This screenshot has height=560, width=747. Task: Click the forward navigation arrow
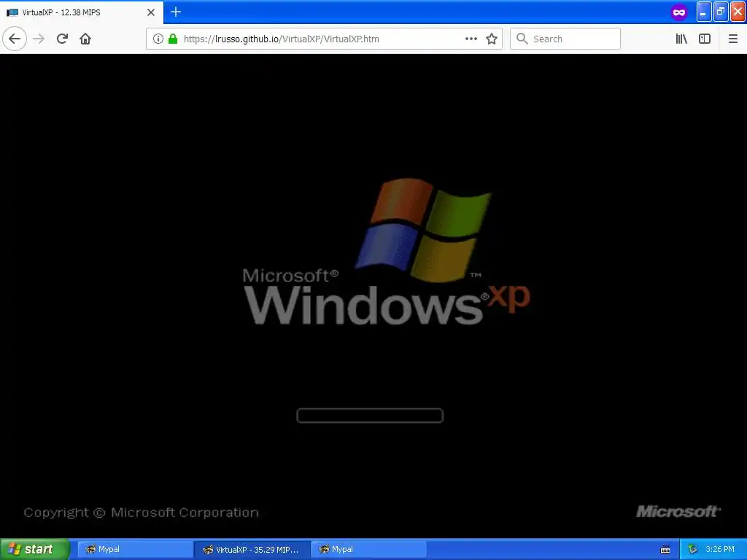[x=39, y=39]
